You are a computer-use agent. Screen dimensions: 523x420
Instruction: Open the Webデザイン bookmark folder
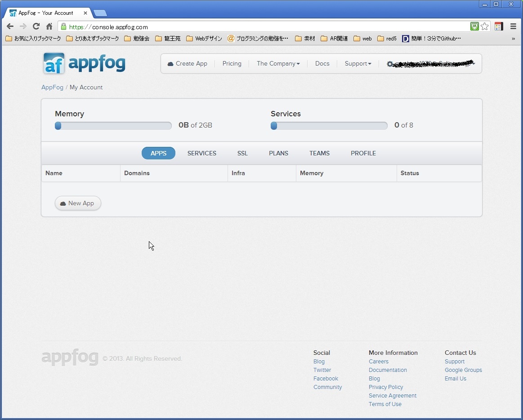click(204, 39)
